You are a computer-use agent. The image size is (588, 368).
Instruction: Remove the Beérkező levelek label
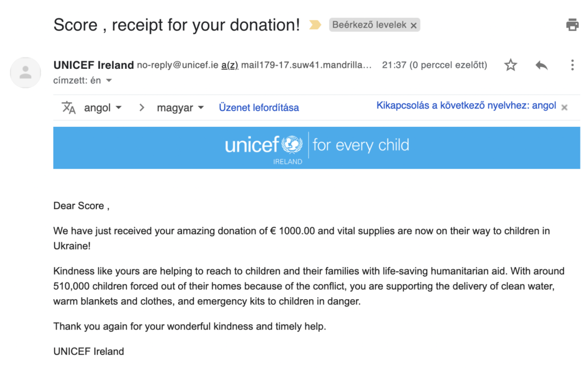[x=413, y=25]
